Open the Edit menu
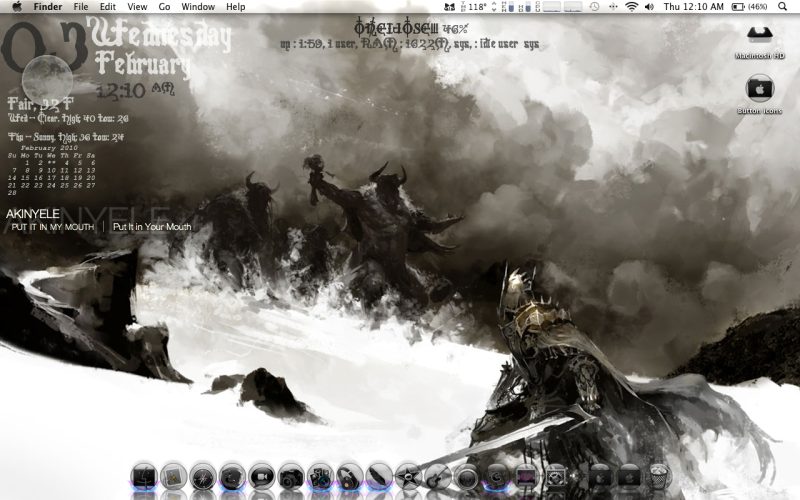 (x=108, y=7)
